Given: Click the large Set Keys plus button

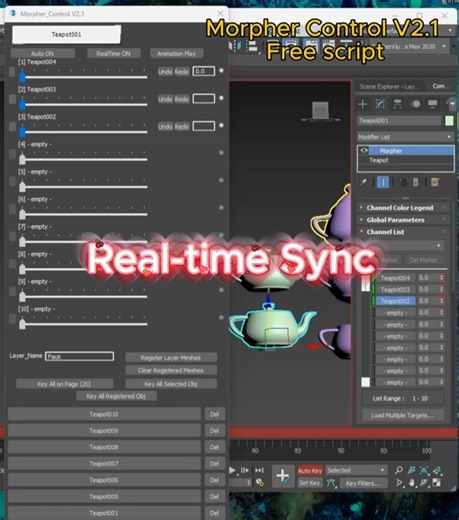Looking at the screenshot, I should click(283, 476).
